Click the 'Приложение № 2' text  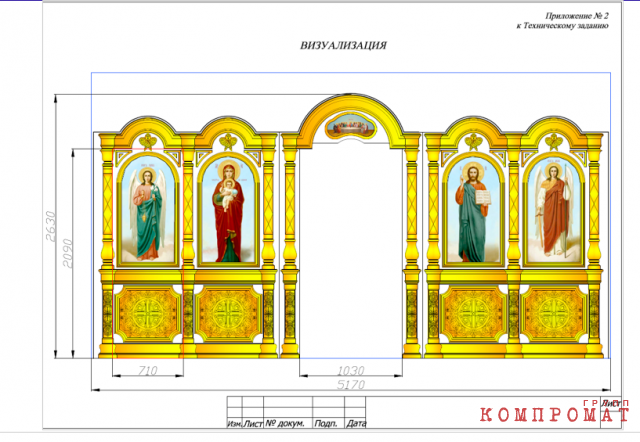pyautogui.click(x=577, y=16)
